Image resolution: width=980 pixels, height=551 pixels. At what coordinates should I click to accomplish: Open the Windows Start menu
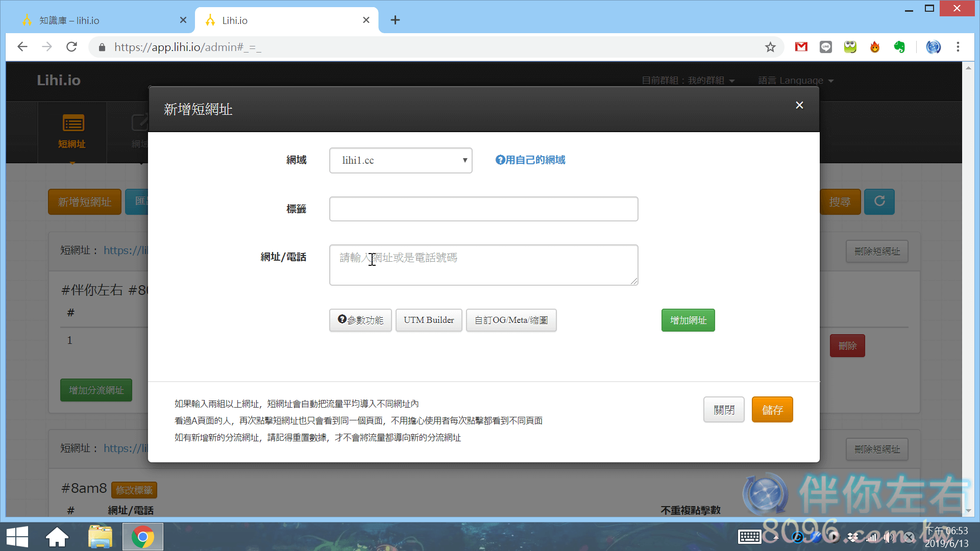pos(17,537)
